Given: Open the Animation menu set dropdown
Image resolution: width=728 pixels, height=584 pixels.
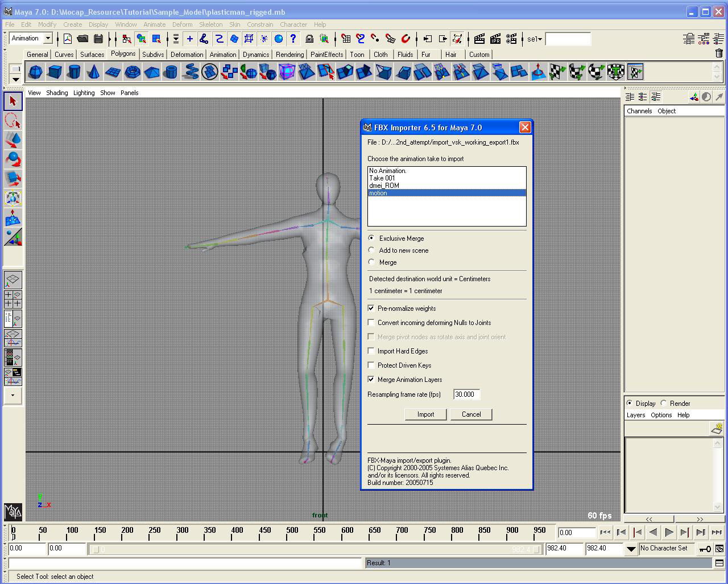Looking at the screenshot, I should 48,38.
